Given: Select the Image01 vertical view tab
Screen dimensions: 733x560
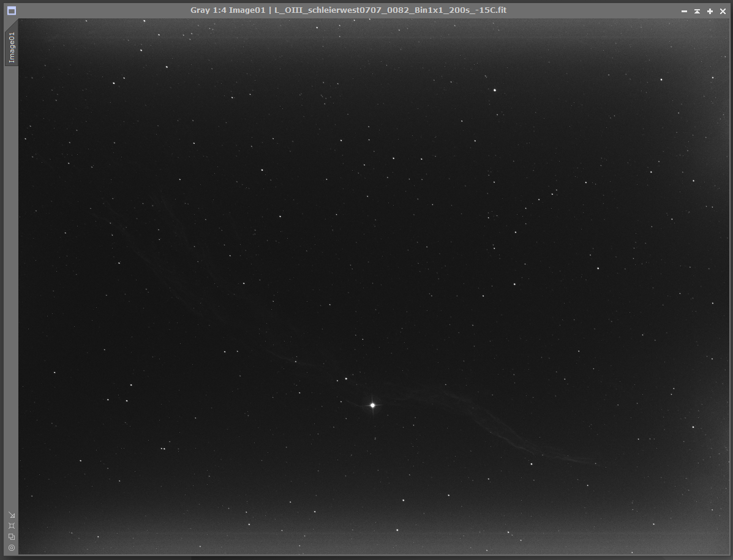Looking at the screenshot, I should 12,47.
